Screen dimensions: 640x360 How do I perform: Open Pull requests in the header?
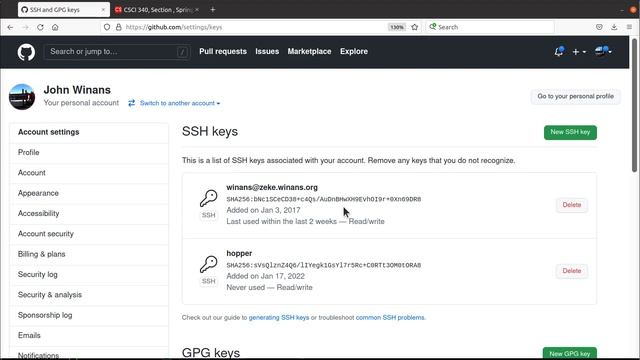pos(223,51)
